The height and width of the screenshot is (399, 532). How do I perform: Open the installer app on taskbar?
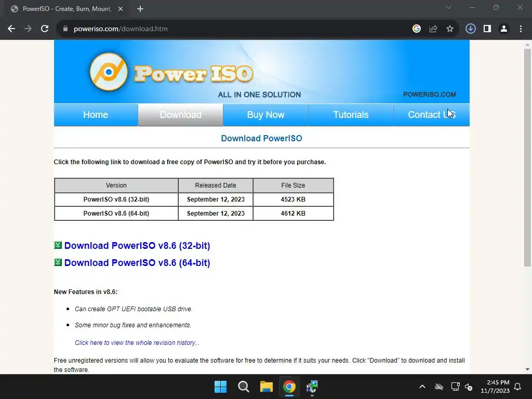click(312, 387)
